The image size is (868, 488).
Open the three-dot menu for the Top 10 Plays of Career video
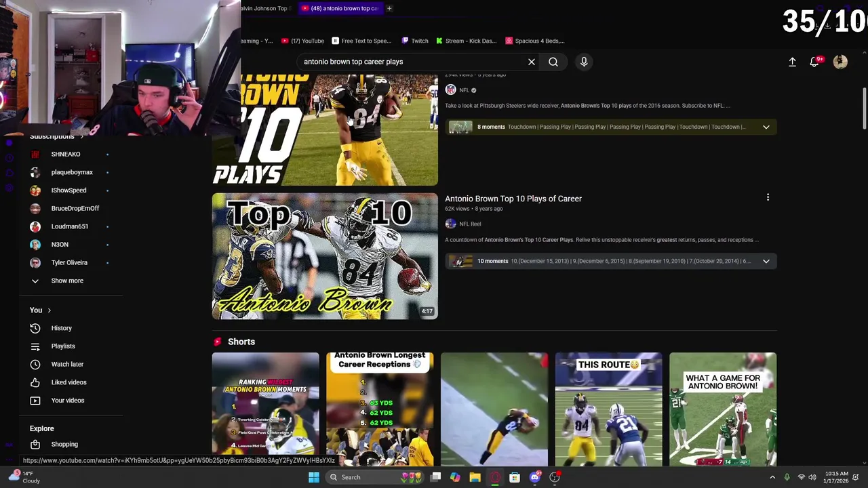click(768, 197)
